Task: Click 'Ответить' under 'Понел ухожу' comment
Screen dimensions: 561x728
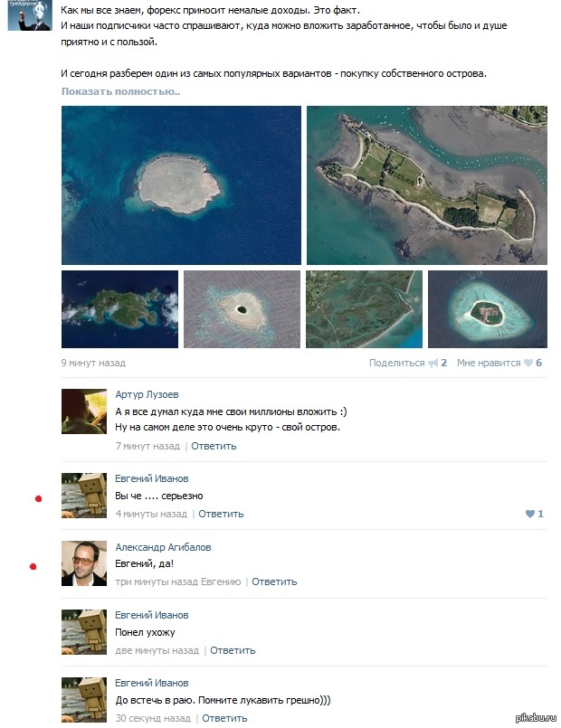Action: tap(233, 650)
